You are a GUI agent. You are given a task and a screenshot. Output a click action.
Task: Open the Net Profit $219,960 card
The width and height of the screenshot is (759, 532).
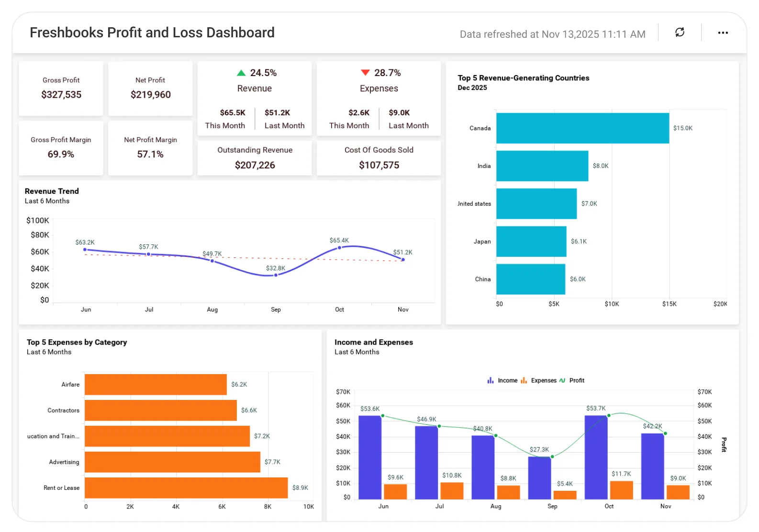[x=150, y=88]
